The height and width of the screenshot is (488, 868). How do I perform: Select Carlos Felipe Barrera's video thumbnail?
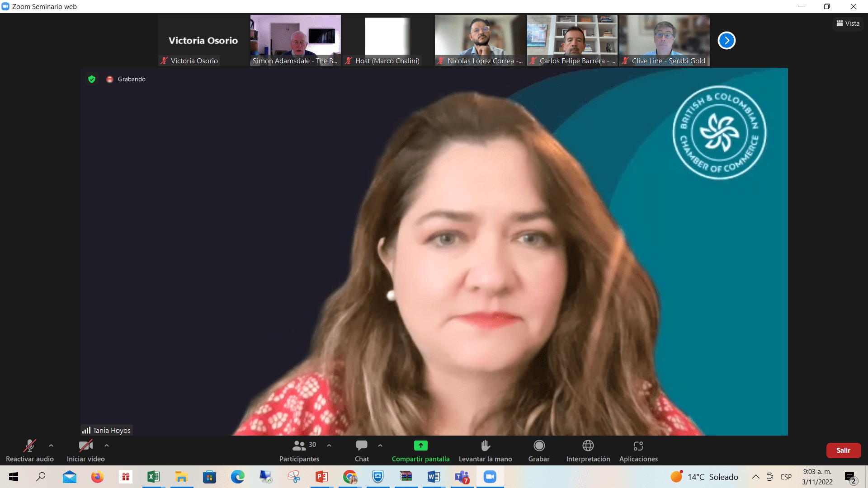tap(572, 41)
